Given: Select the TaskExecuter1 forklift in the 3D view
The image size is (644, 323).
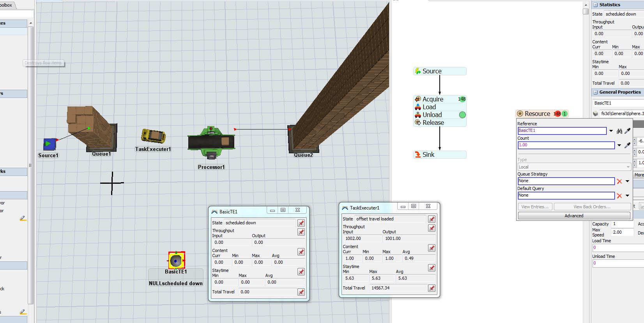Looking at the screenshot, I should point(153,136).
